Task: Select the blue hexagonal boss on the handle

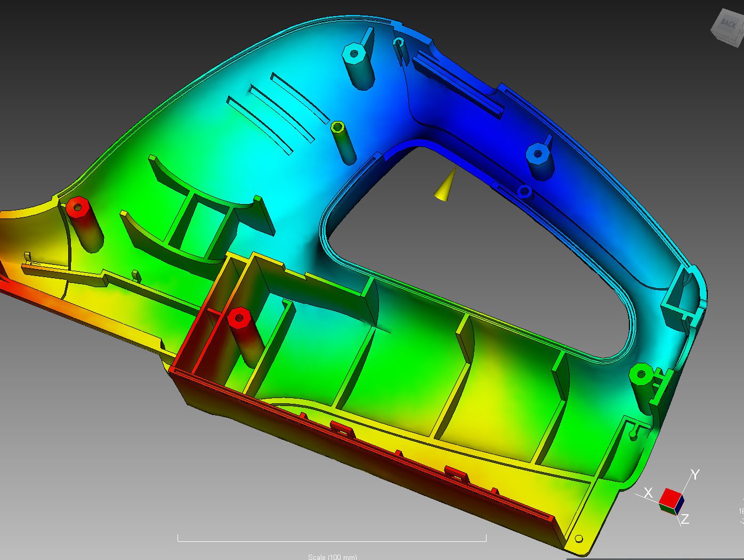Action: coord(537,155)
